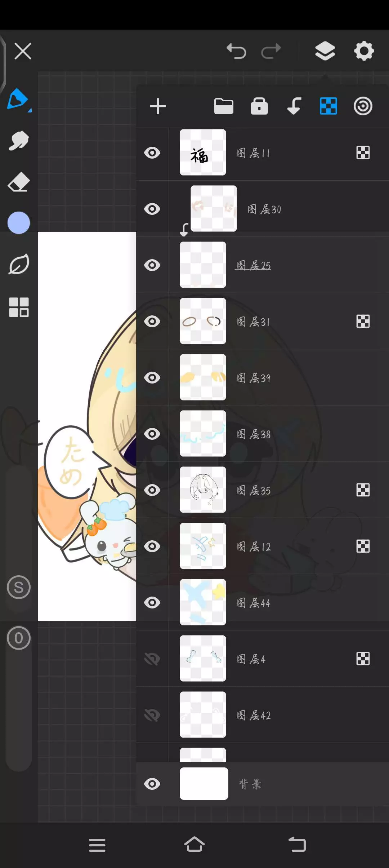Hide the 背景 background layer
389x868 pixels.
[152, 784]
